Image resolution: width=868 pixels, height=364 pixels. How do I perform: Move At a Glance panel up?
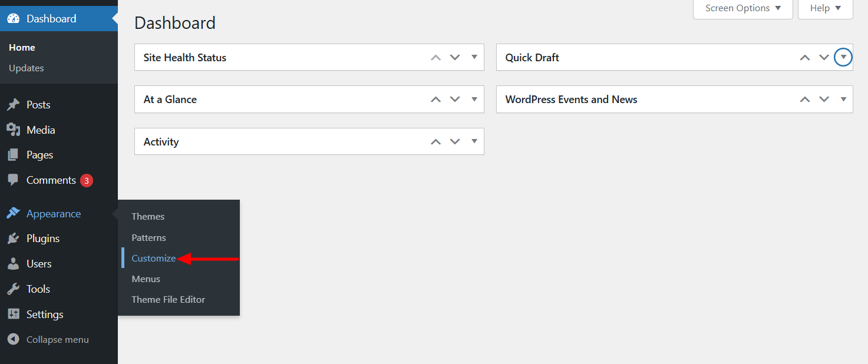coord(435,100)
